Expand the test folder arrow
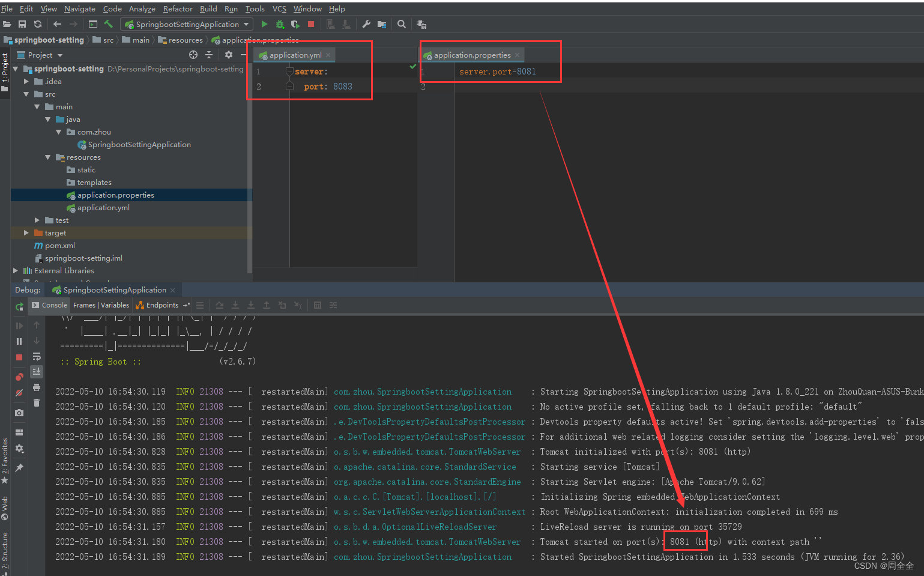924x576 pixels. (x=37, y=220)
